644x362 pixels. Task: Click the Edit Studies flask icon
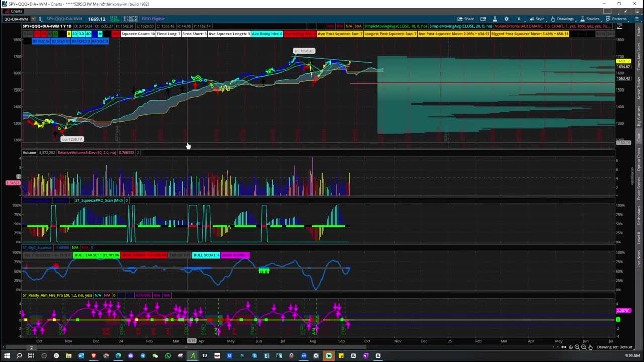(x=495, y=19)
